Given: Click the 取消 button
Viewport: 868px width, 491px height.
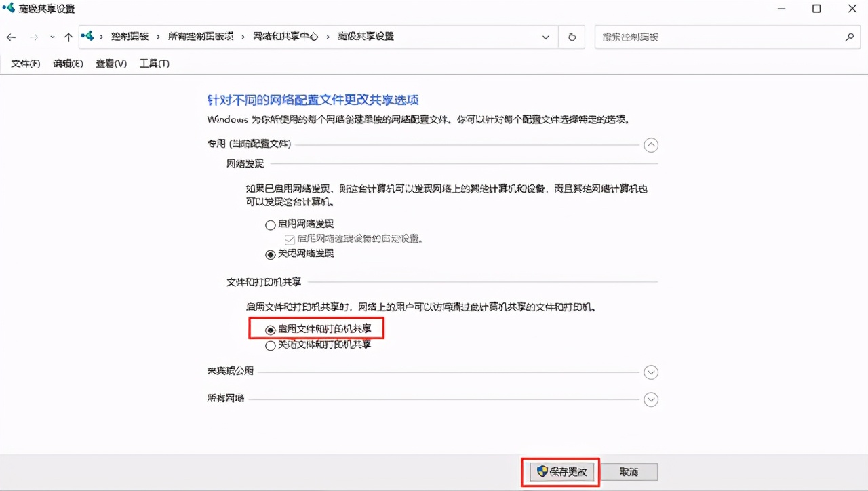Looking at the screenshot, I should pyautogui.click(x=629, y=471).
